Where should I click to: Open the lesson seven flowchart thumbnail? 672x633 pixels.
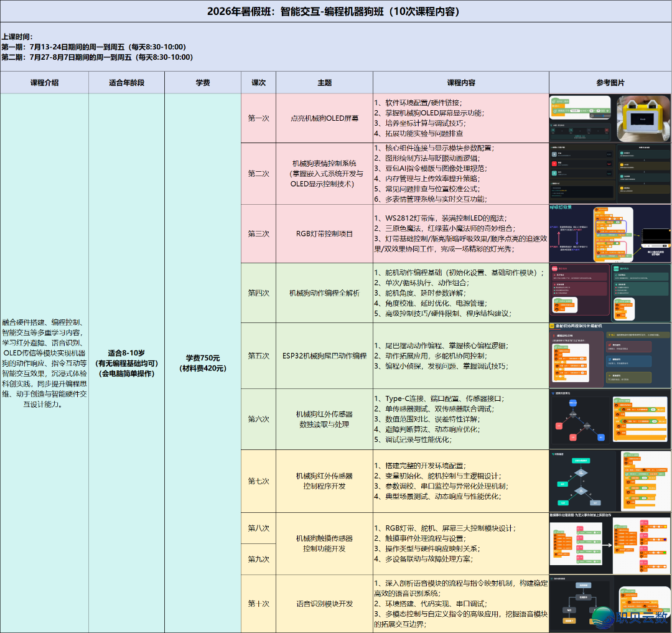tap(610, 481)
